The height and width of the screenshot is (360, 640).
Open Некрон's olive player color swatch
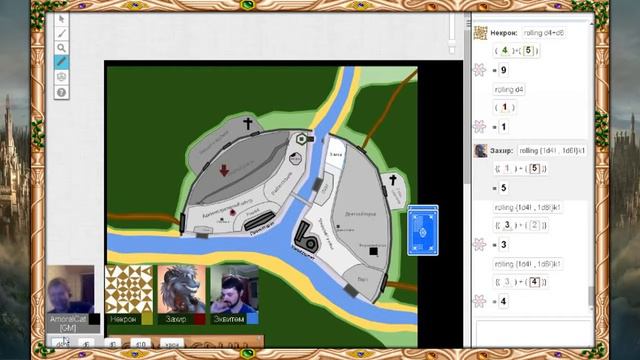147,319
